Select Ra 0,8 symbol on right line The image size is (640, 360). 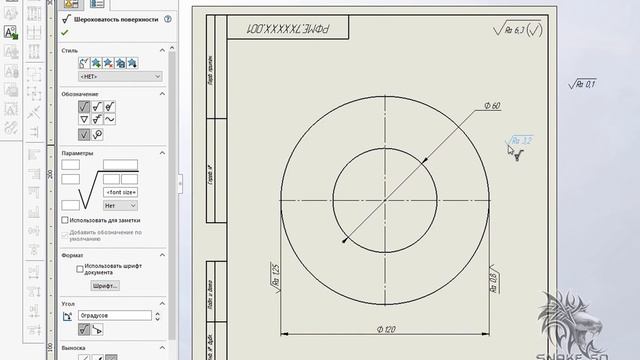coord(493,279)
